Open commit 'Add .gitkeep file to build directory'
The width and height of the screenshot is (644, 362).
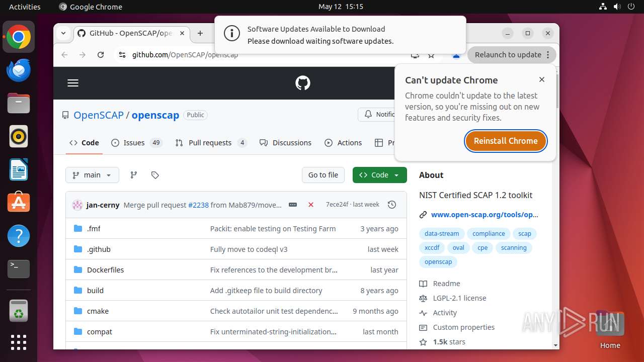tap(266, 291)
